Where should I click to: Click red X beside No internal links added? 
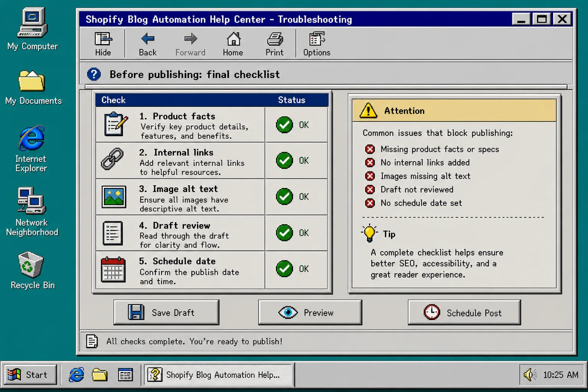click(370, 162)
